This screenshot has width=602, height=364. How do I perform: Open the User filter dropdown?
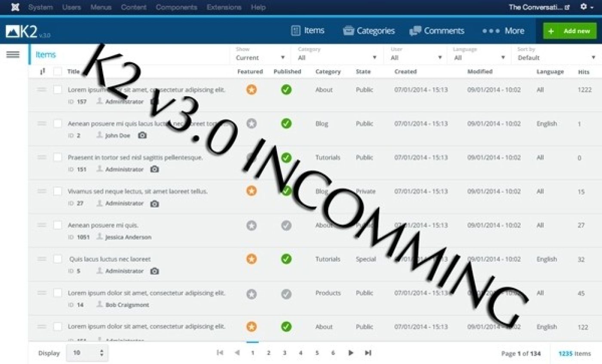click(x=416, y=54)
